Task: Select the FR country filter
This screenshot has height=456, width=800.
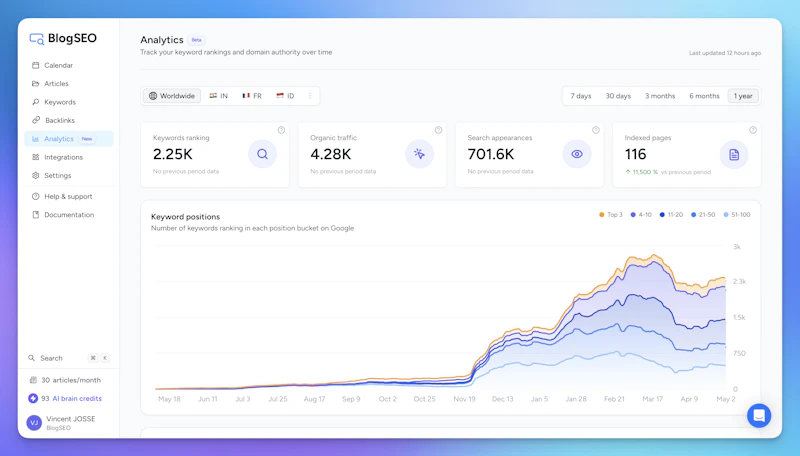Action: coord(252,96)
